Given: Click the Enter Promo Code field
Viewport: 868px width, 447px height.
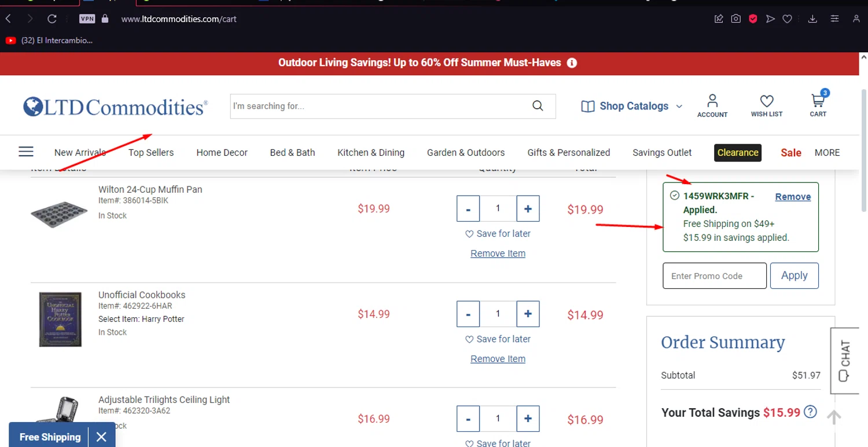Looking at the screenshot, I should (715, 276).
